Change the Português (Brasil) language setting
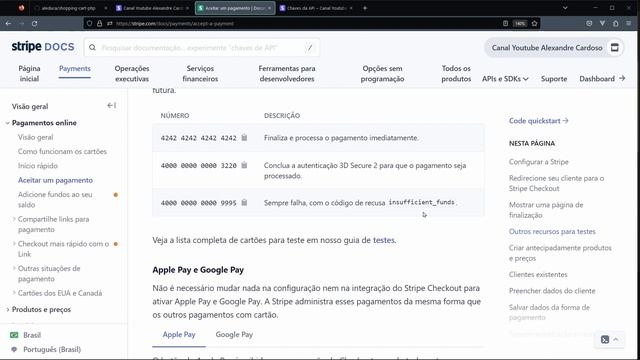 52,349
